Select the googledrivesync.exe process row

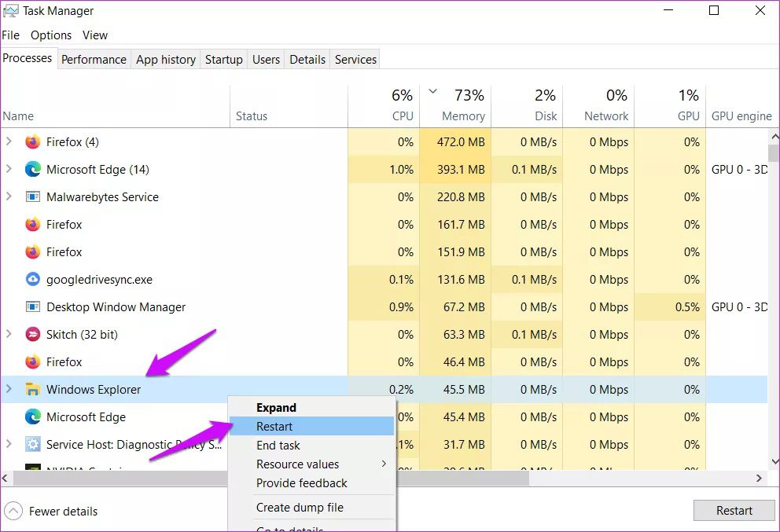point(384,280)
